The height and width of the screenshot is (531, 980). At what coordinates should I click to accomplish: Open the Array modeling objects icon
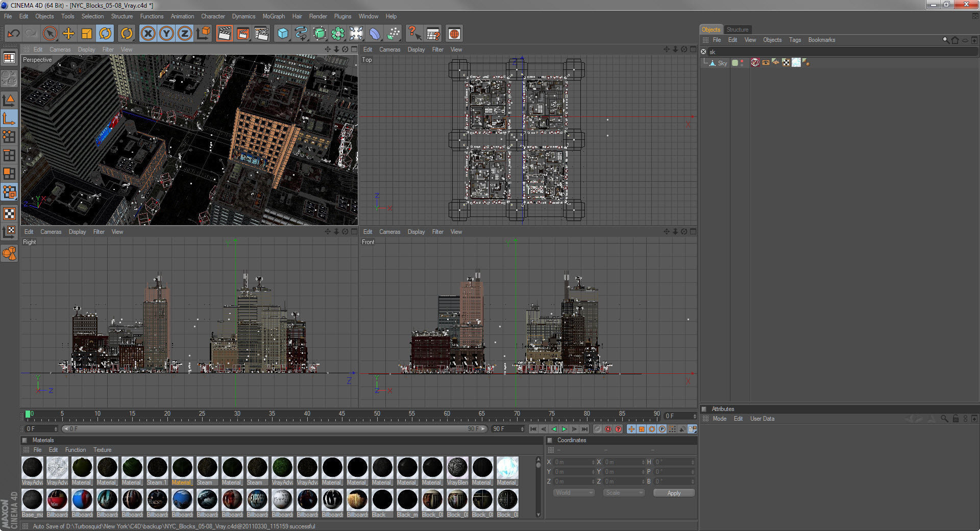(x=338, y=34)
